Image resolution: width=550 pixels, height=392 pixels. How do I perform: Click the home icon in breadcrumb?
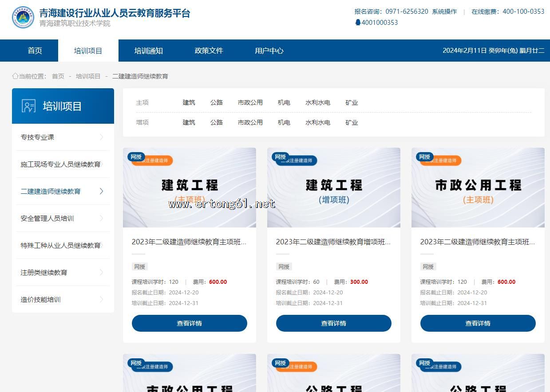click(x=15, y=76)
